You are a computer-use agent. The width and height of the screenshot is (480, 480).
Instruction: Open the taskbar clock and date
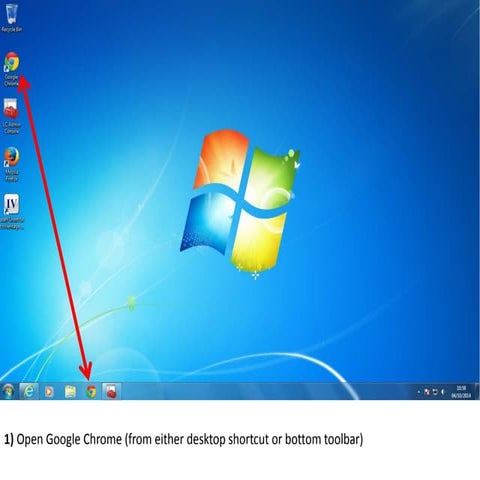coord(461,392)
